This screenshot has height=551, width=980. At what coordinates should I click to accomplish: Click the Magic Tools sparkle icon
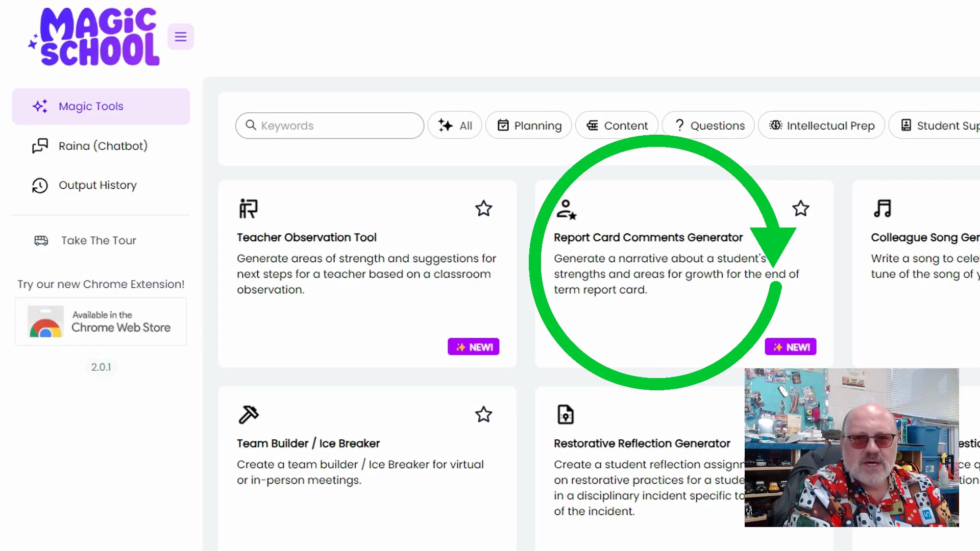(40, 106)
